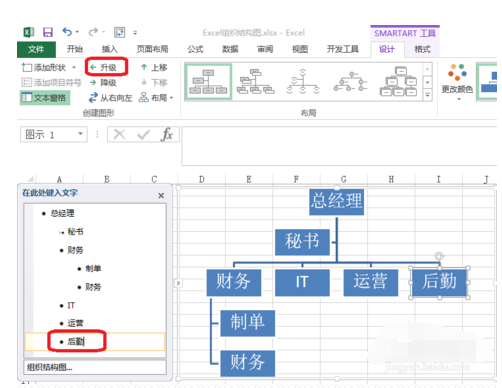The width and height of the screenshot is (502, 388).
Task: Switch to the 插入 tab
Action: pos(109,49)
